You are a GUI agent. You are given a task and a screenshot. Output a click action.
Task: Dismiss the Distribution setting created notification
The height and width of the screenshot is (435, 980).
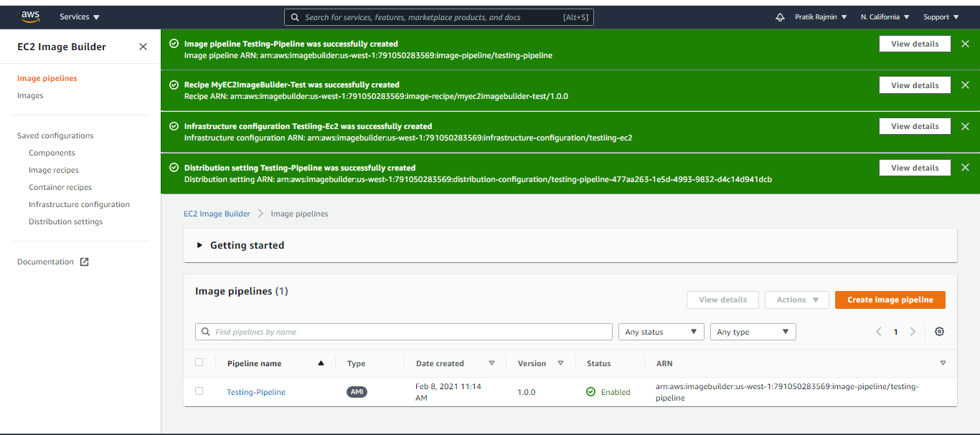pos(965,168)
